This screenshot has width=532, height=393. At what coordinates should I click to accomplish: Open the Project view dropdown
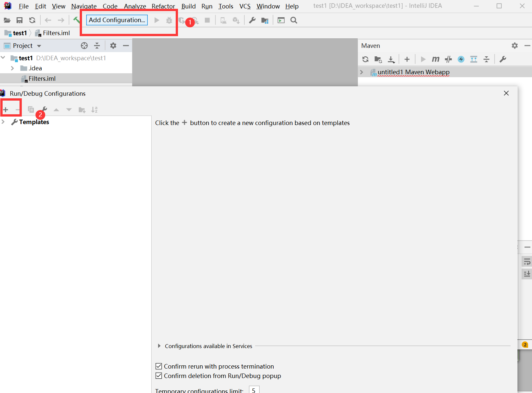tap(39, 46)
